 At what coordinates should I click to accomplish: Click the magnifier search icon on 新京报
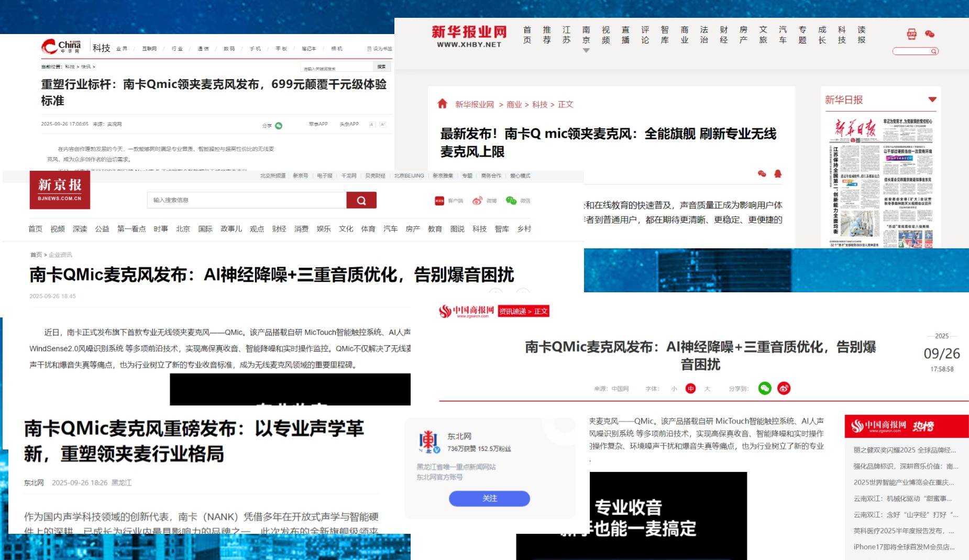tap(360, 200)
